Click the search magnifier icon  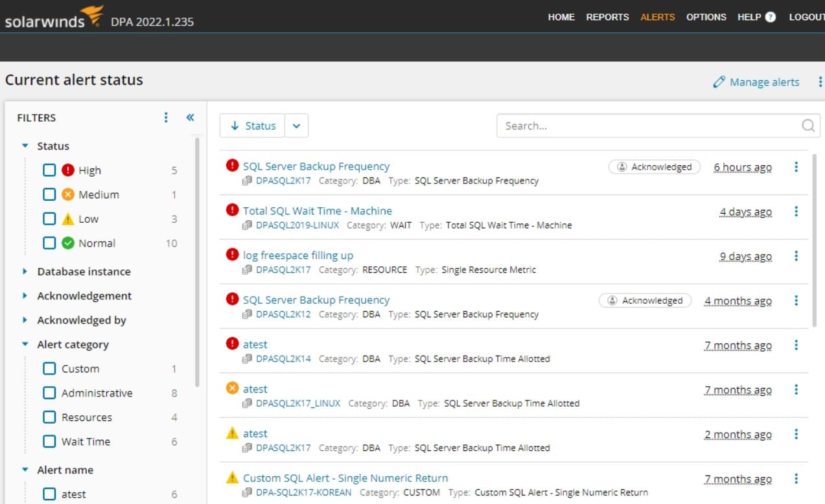[x=808, y=126]
